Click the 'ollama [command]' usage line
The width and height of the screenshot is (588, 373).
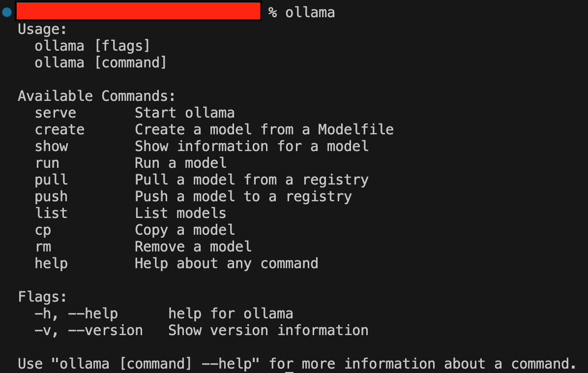pyautogui.click(x=100, y=62)
